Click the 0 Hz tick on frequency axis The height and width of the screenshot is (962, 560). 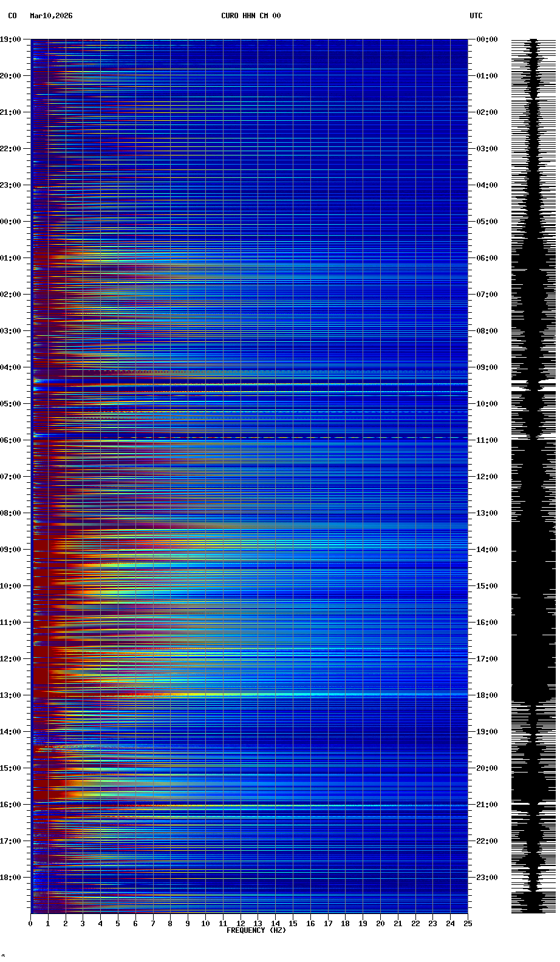click(30, 924)
